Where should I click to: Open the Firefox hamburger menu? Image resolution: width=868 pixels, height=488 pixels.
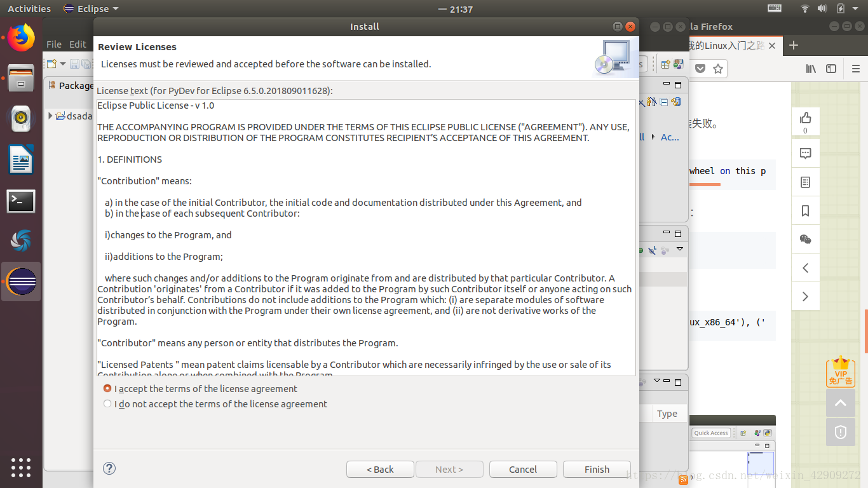855,69
